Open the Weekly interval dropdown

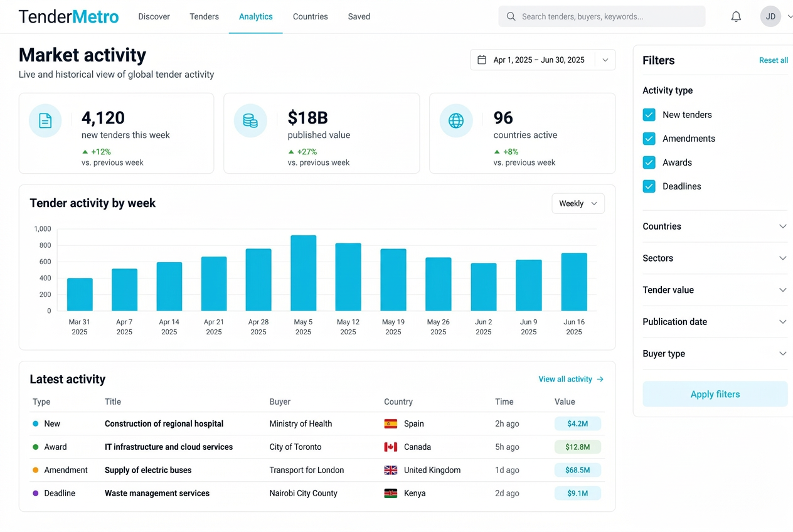578,203
